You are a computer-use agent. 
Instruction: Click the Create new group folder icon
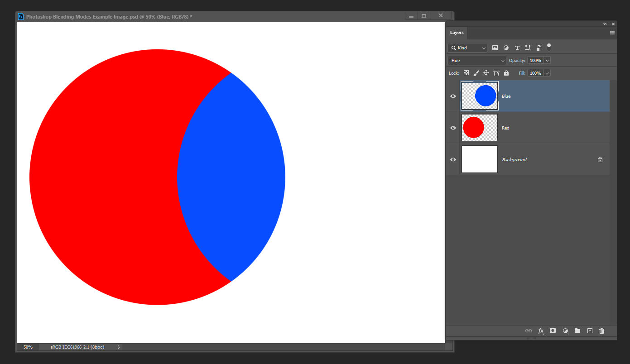(x=577, y=330)
